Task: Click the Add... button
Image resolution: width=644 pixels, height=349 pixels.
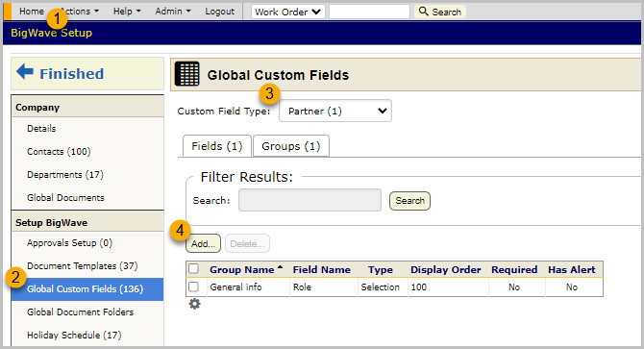Action: [x=204, y=243]
